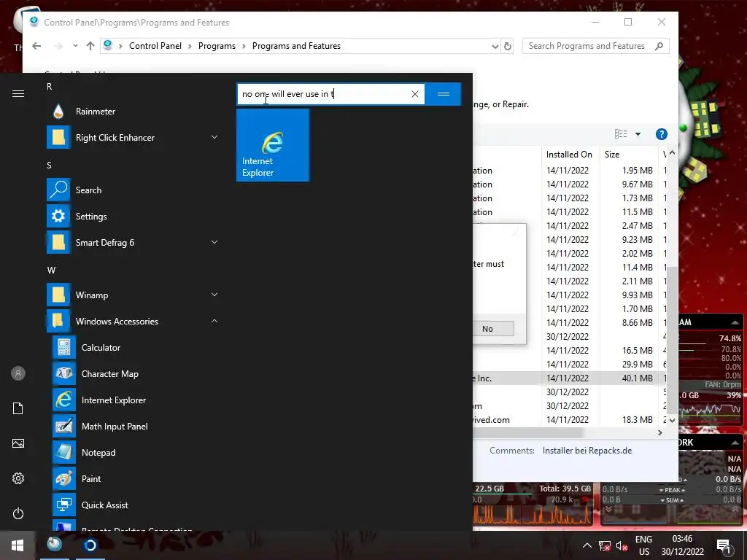Go back in Control Panel window
Screen dimensions: 747x560
[36, 46]
